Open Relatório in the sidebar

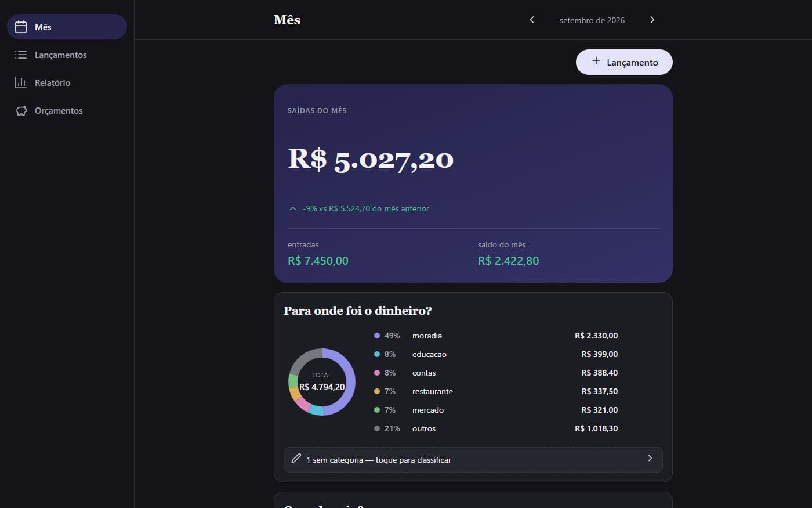click(67, 82)
